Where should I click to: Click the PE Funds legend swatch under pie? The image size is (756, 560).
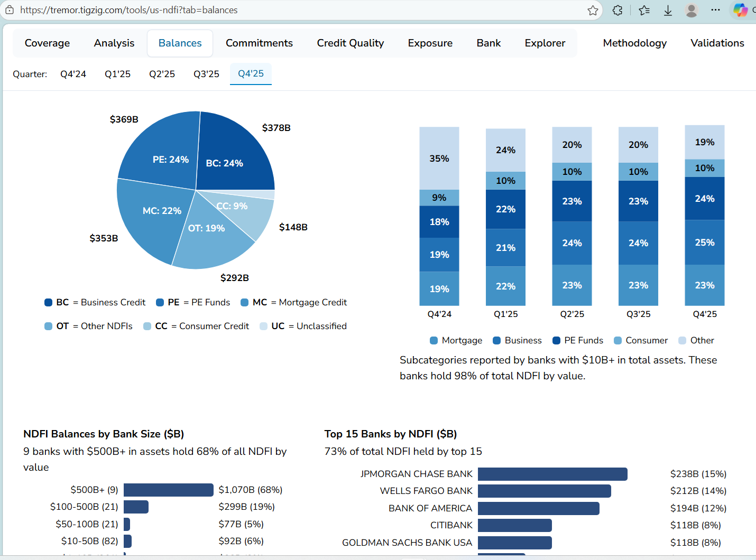coord(160,302)
